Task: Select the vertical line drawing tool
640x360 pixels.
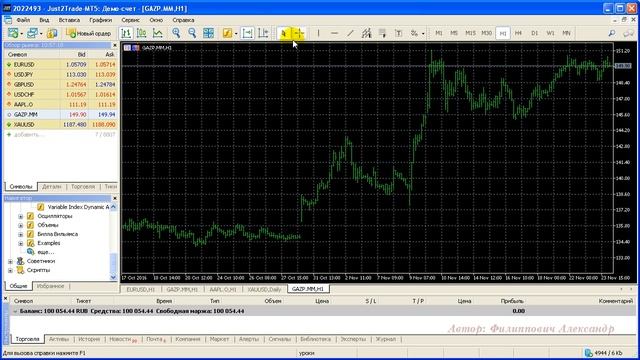Action: coord(318,33)
